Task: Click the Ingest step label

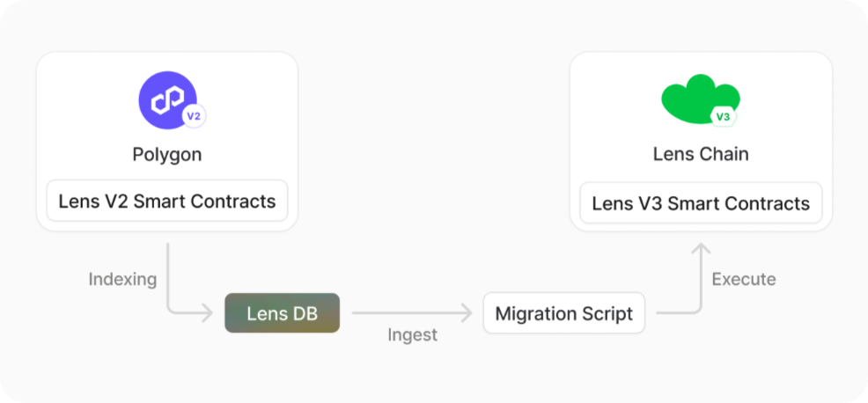Action: [412, 334]
